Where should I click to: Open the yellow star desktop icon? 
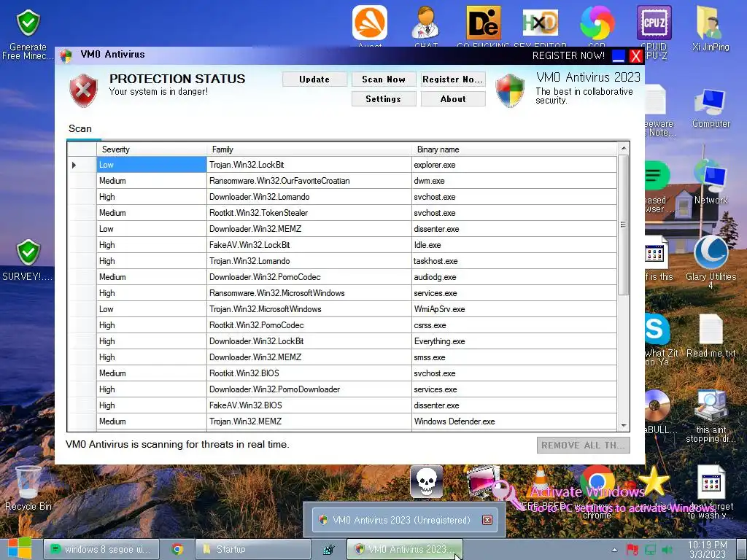tap(654, 481)
